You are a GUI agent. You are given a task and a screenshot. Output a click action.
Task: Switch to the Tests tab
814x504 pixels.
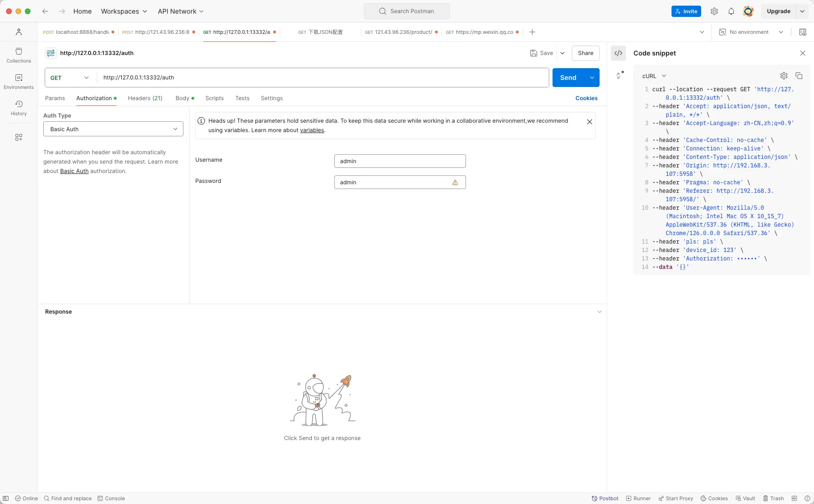pos(243,98)
